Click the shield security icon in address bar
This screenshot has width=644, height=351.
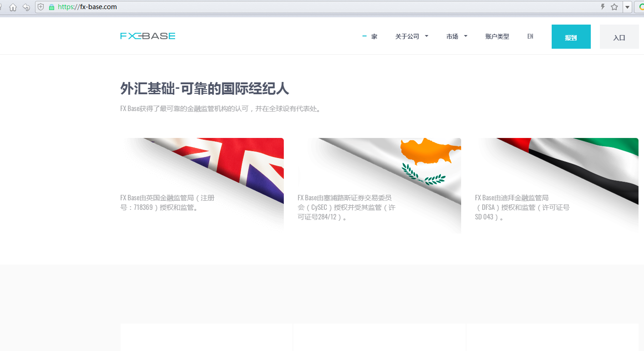tap(41, 7)
